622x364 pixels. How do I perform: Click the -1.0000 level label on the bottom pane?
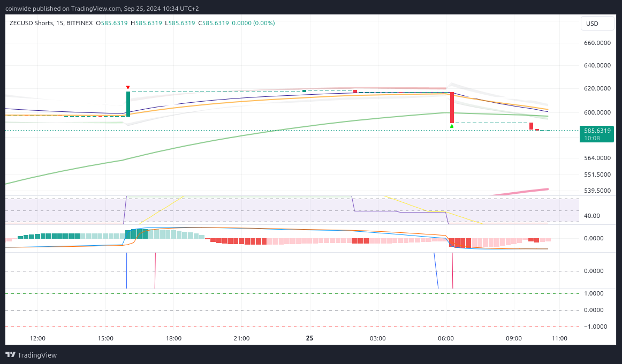pyautogui.click(x=595, y=327)
